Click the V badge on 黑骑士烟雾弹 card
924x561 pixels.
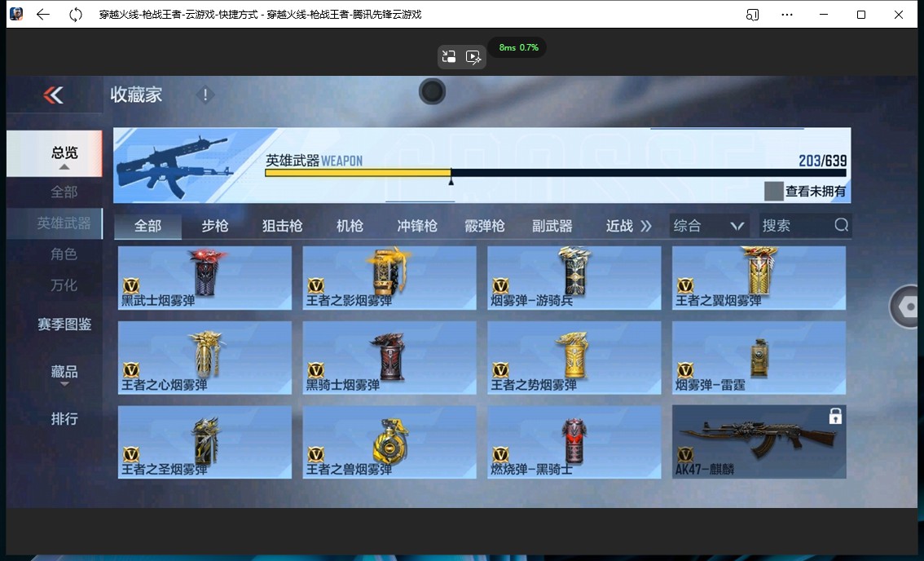point(316,370)
